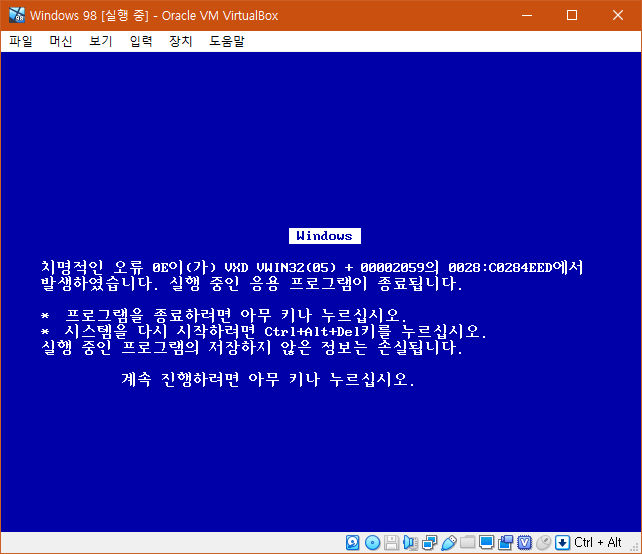Click the Ctrl + Alt host key label
Image resolution: width=642 pixels, height=554 pixels.
[598, 543]
